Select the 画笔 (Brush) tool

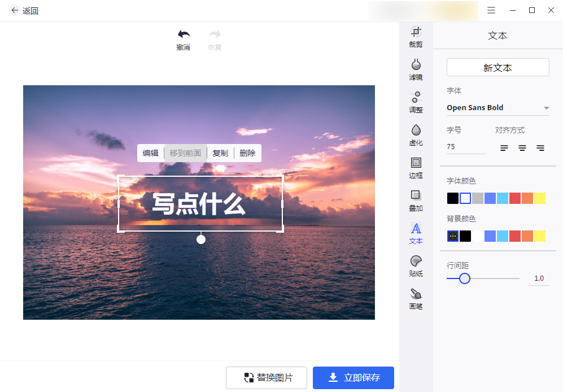416,298
